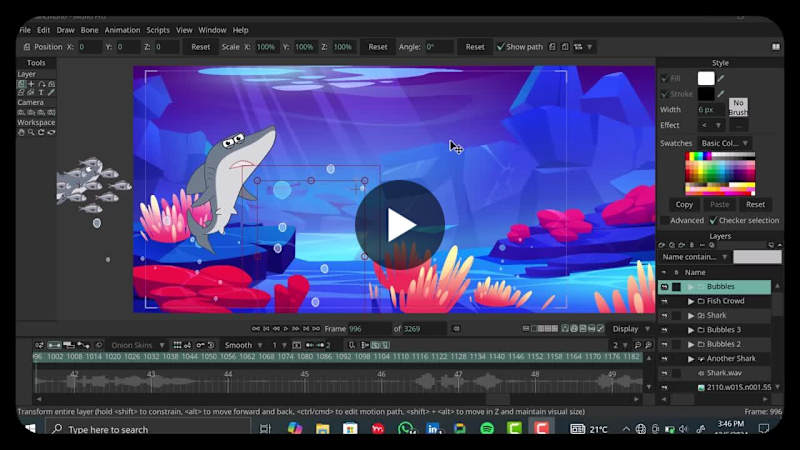Screen dimensions: 800x450
Task: Select the Transform Layer tool
Action: point(21,84)
